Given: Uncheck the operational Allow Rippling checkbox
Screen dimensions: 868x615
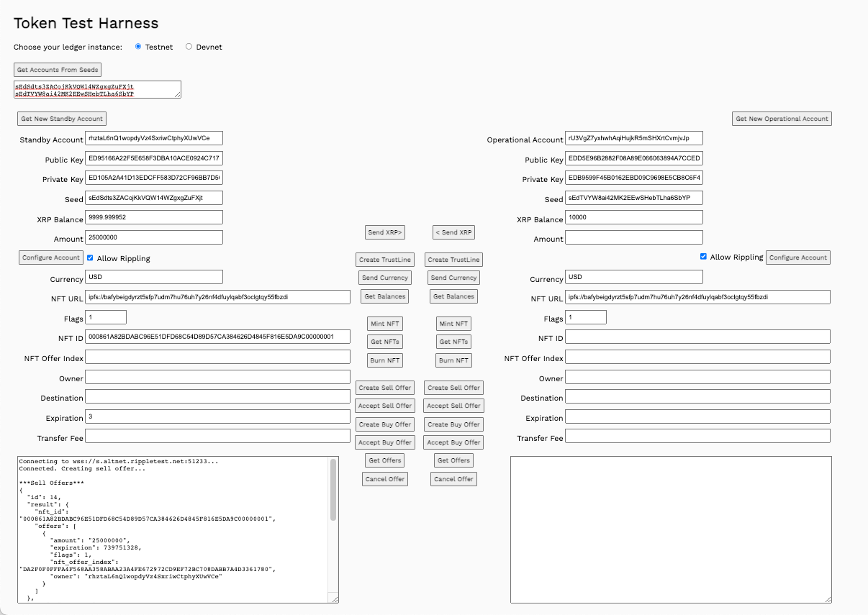Looking at the screenshot, I should point(704,257).
